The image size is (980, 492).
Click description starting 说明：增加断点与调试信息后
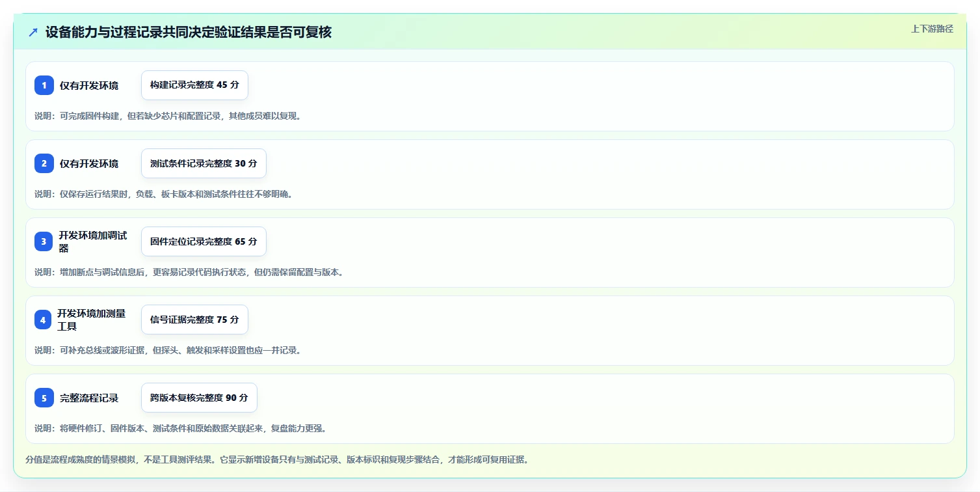coord(189,272)
